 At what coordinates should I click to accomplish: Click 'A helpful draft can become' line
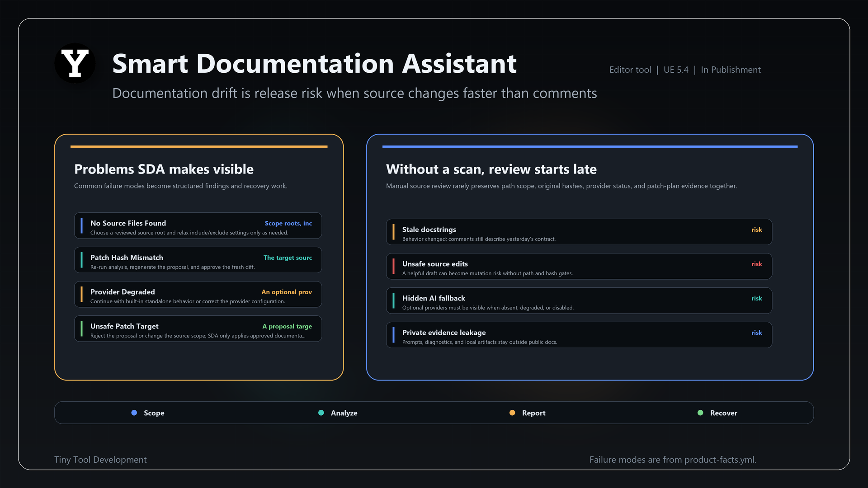(487, 273)
